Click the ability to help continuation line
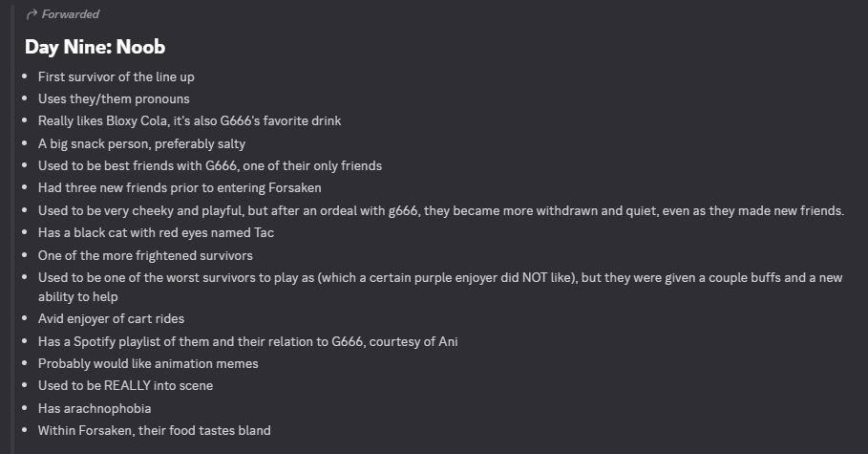The height and width of the screenshot is (454, 868). (x=78, y=297)
